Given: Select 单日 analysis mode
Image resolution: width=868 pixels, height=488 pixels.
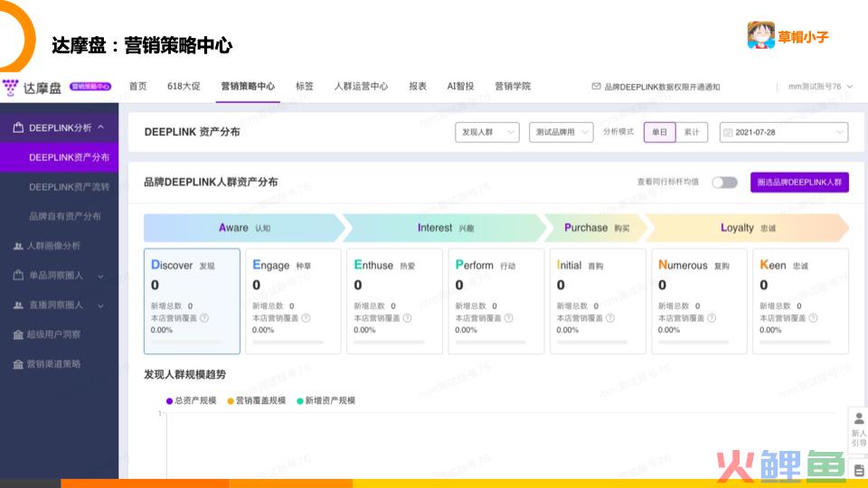Looking at the screenshot, I should (659, 132).
